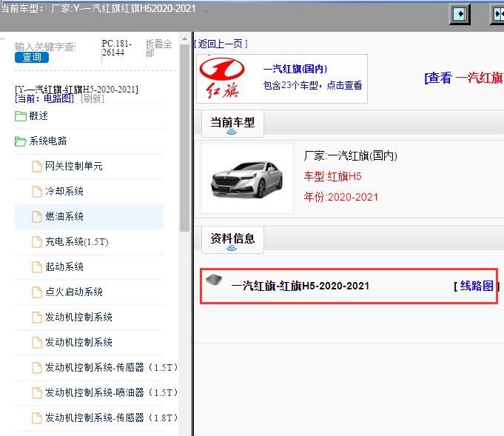This screenshot has width=504, height=436.
Task: Click the document icon beside 点火启动系统
Action: click(37, 292)
